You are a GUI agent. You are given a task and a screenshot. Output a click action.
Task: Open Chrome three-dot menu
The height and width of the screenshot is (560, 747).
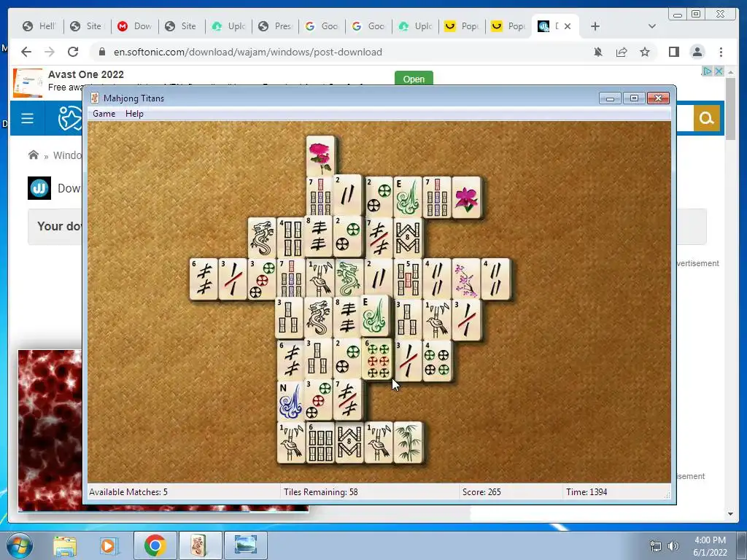coord(721,52)
